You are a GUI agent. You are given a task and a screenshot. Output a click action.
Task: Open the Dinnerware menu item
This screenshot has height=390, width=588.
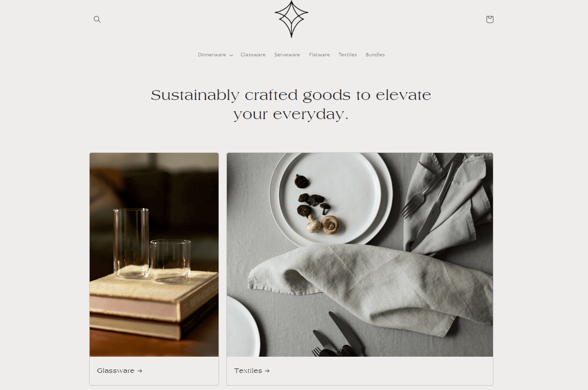212,55
